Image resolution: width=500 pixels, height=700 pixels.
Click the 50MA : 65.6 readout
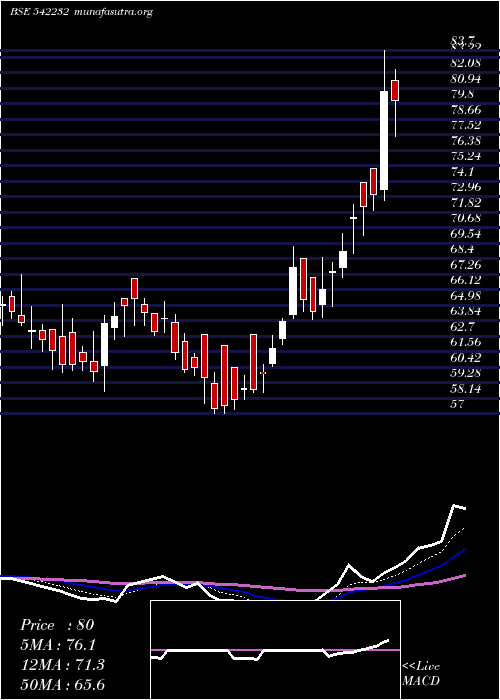62,684
